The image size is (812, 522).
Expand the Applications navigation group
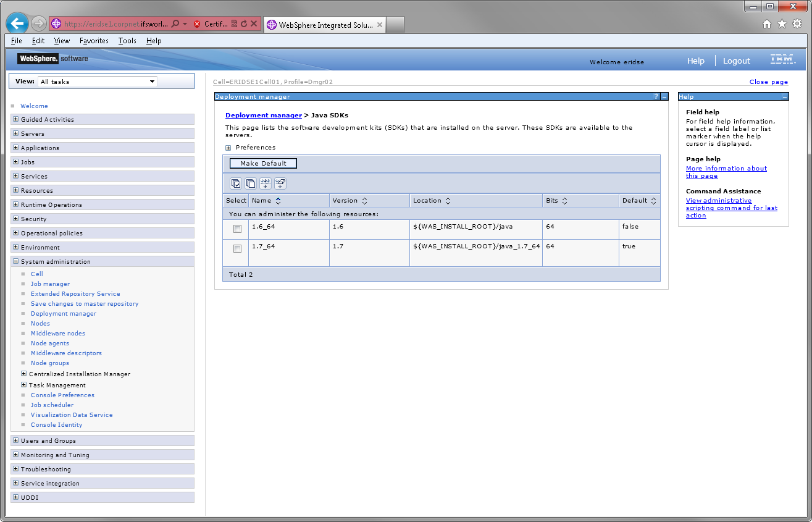click(x=16, y=148)
